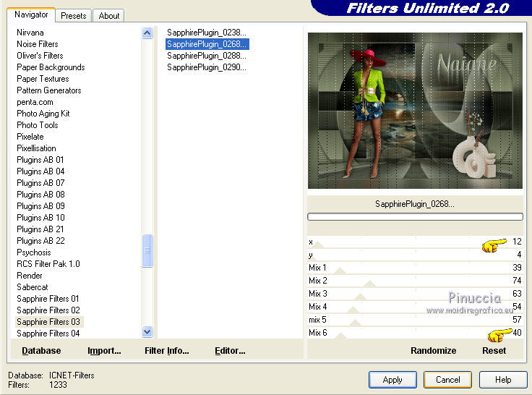
Task: Select Plugins AB 09 category
Action: (x=40, y=206)
